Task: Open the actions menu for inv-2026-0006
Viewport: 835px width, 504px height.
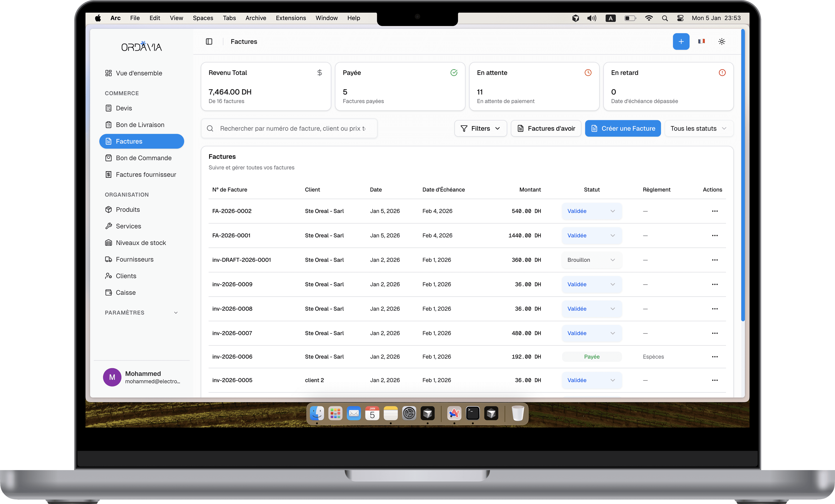Action: (x=715, y=357)
